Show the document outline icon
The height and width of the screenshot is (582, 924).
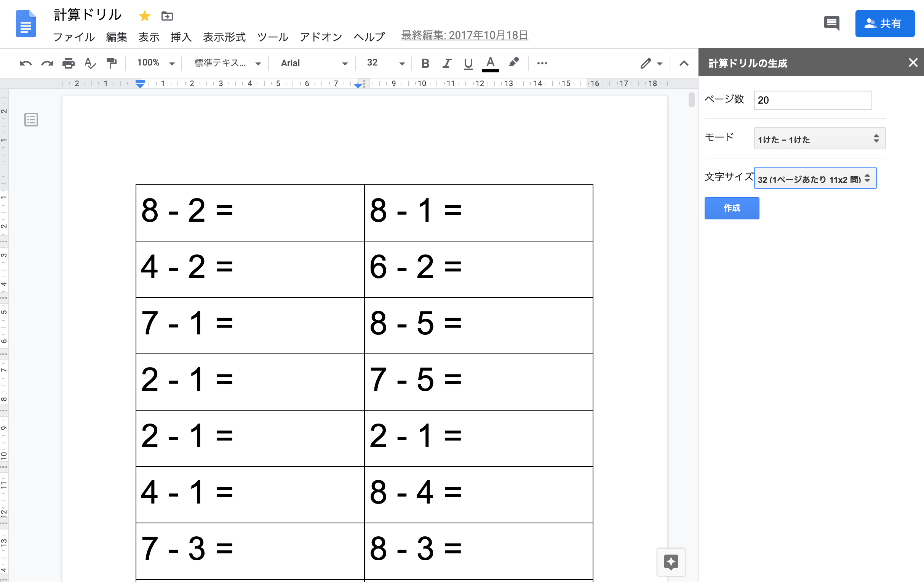click(31, 120)
